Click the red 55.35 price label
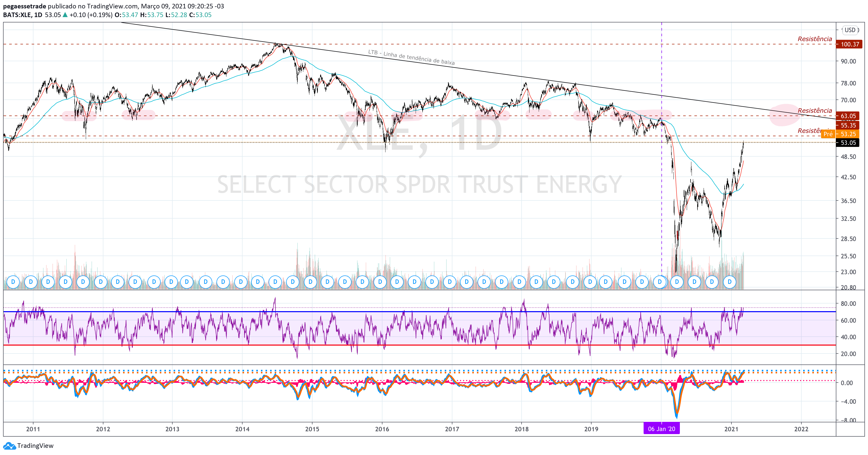Image resolution: width=868 pixels, height=455 pixels. pyautogui.click(x=848, y=125)
